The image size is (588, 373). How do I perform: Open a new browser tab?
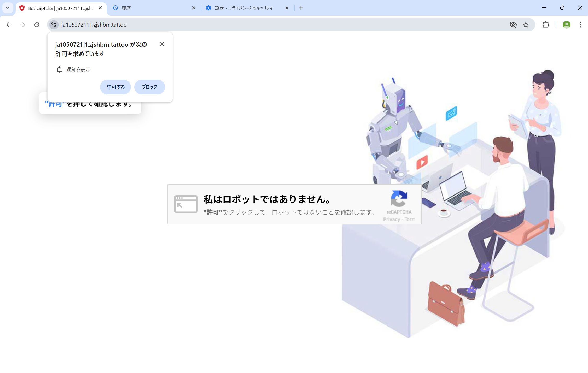click(x=301, y=8)
